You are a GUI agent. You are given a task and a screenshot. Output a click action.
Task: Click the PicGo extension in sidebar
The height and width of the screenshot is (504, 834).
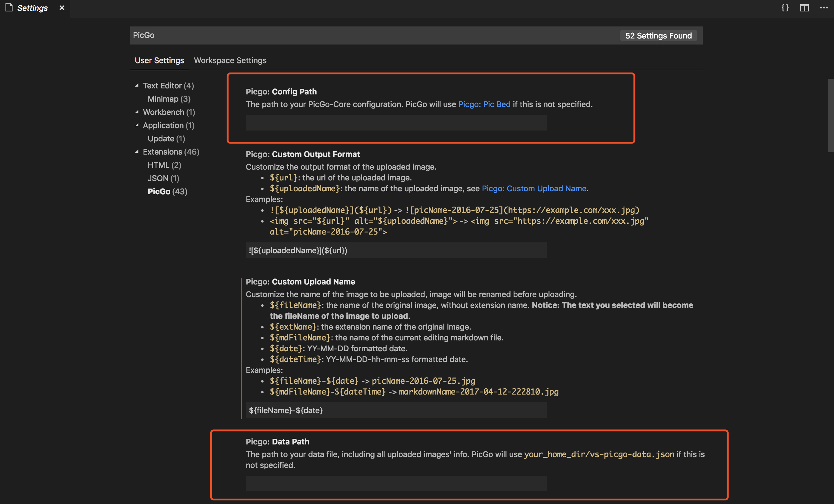159,191
